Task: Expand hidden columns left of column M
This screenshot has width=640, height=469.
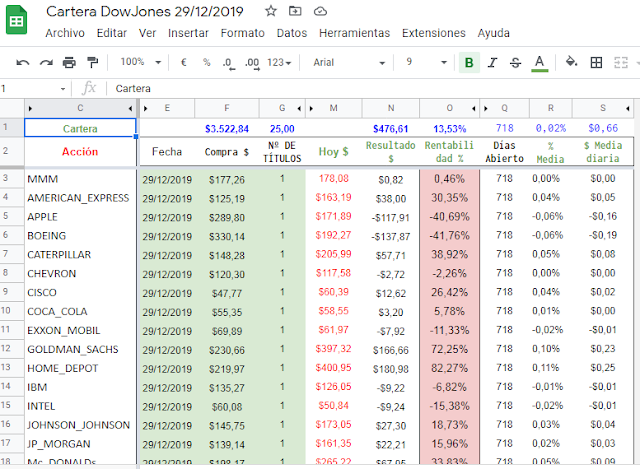Action: click(311, 109)
